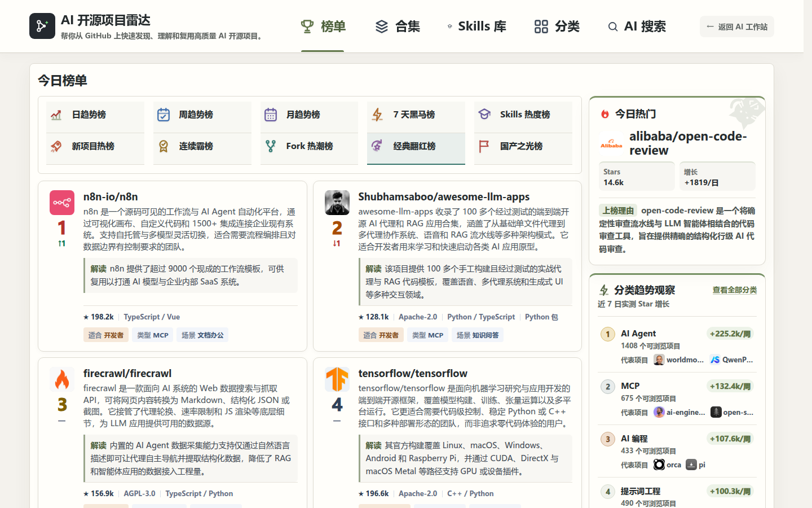Select the 月趋势榜 calendar icon

click(271, 115)
